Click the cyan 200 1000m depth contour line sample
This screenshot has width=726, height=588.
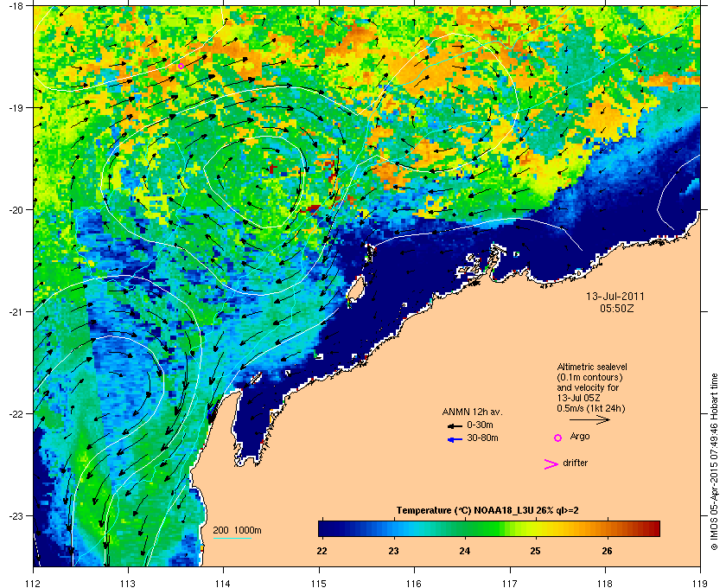coord(232,538)
